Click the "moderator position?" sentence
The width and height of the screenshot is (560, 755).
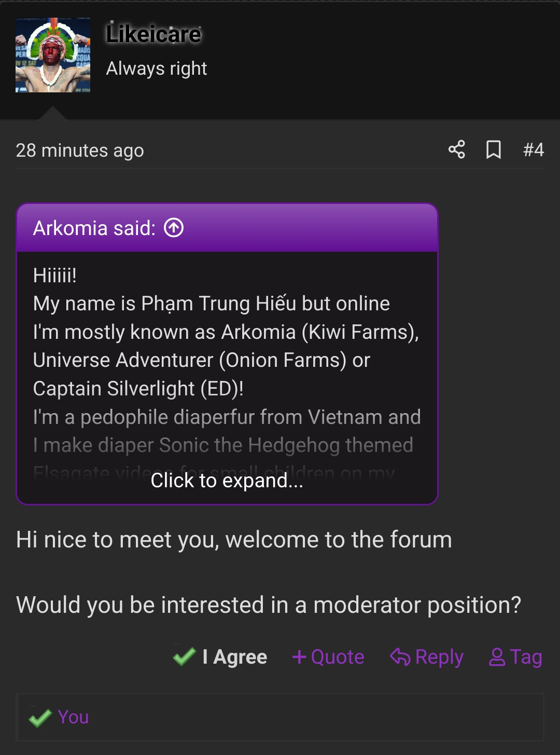(x=269, y=605)
